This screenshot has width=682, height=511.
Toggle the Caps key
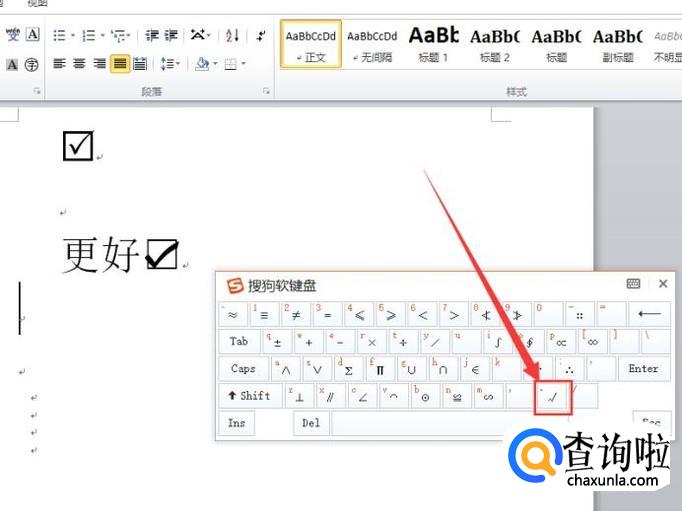(243, 369)
